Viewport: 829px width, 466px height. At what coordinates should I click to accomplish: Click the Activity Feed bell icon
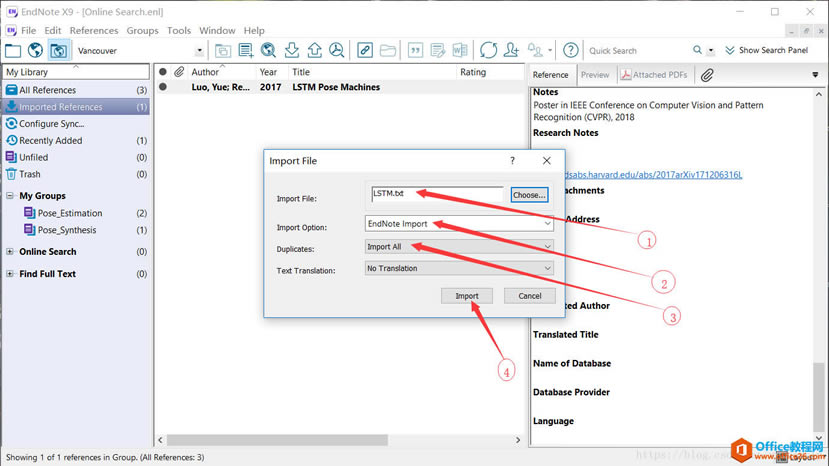pos(535,51)
